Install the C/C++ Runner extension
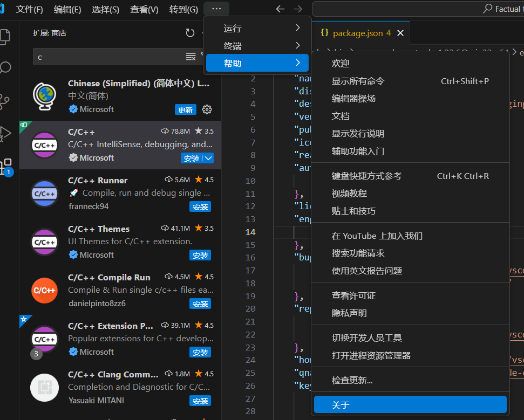Screen dimensions: 524x420 coord(200,206)
